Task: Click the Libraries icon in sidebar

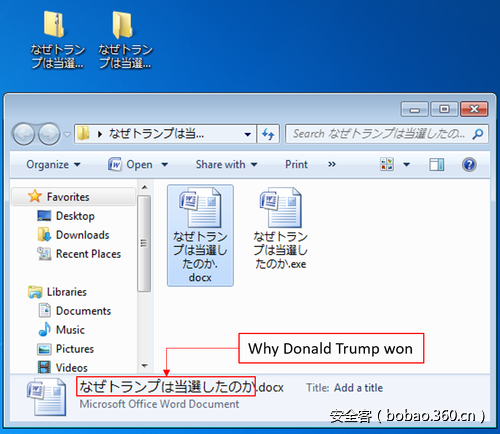Action: click(35, 292)
